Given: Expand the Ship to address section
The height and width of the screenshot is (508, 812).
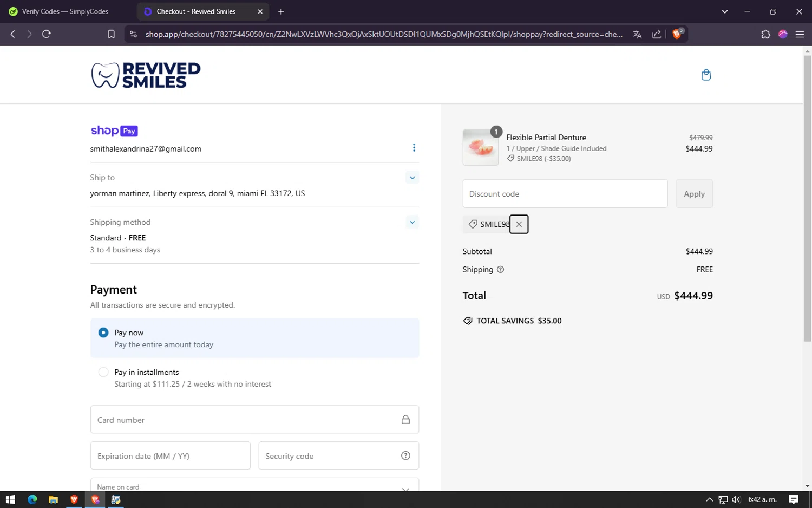Looking at the screenshot, I should (x=412, y=178).
